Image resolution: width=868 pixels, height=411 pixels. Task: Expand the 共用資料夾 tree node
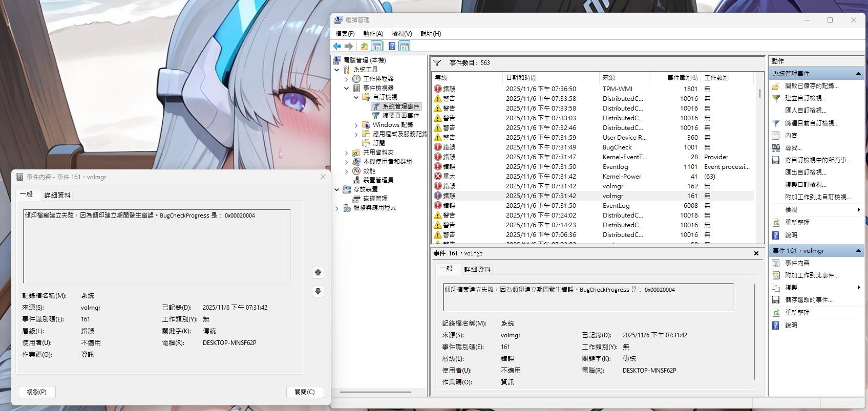click(x=347, y=153)
